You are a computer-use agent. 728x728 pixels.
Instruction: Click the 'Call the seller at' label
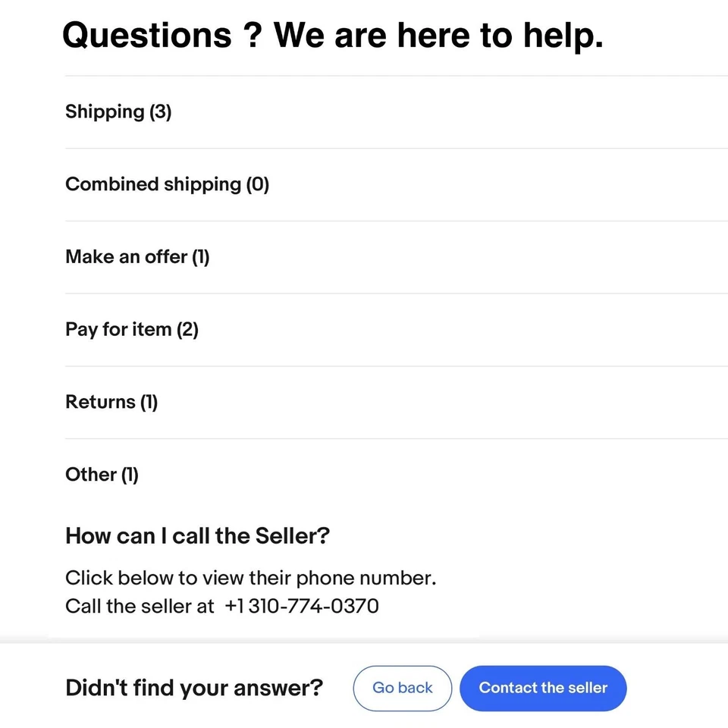140,606
